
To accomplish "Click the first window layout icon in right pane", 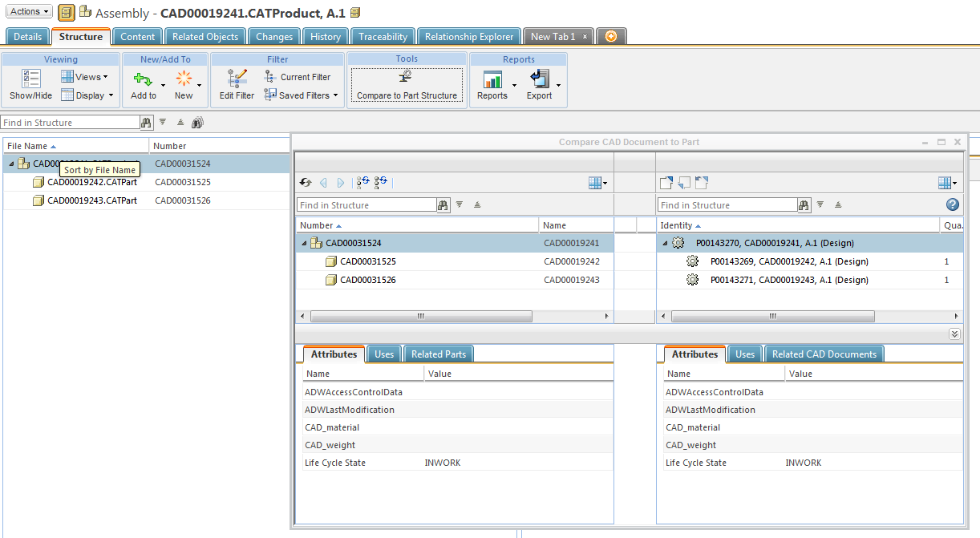I will point(666,183).
